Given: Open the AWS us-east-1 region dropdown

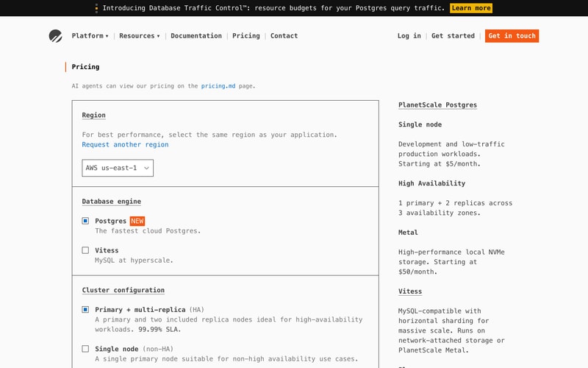Looking at the screenshot, I should click(118, 168).
